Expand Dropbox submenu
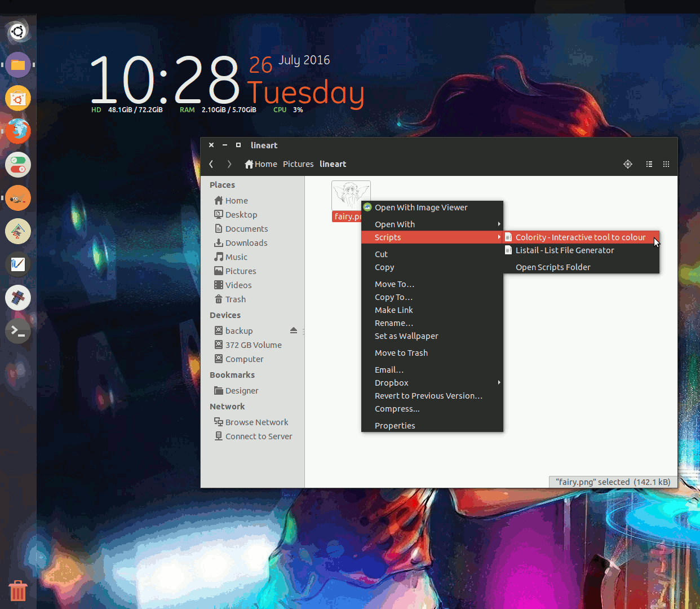 (x=432, y=383)
